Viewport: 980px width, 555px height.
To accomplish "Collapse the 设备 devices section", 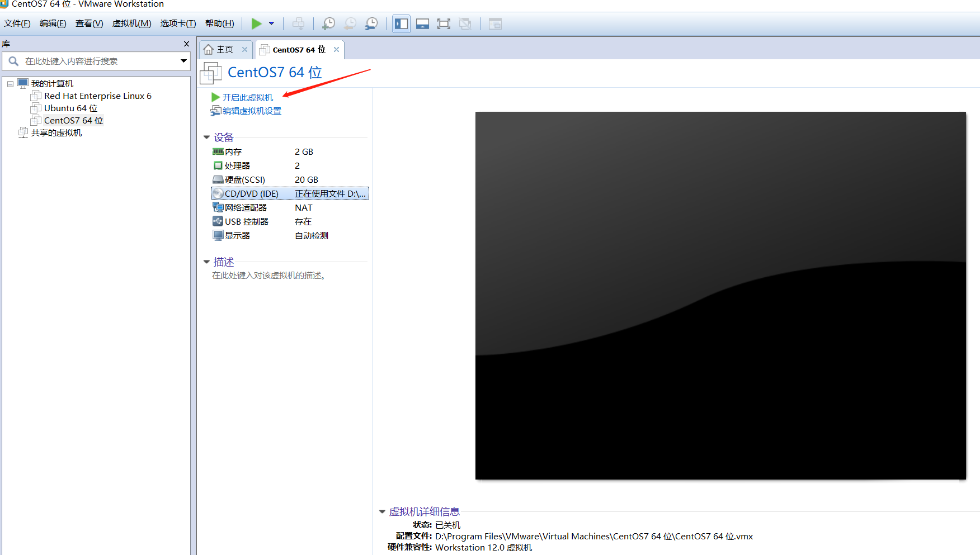I will 206,137.
